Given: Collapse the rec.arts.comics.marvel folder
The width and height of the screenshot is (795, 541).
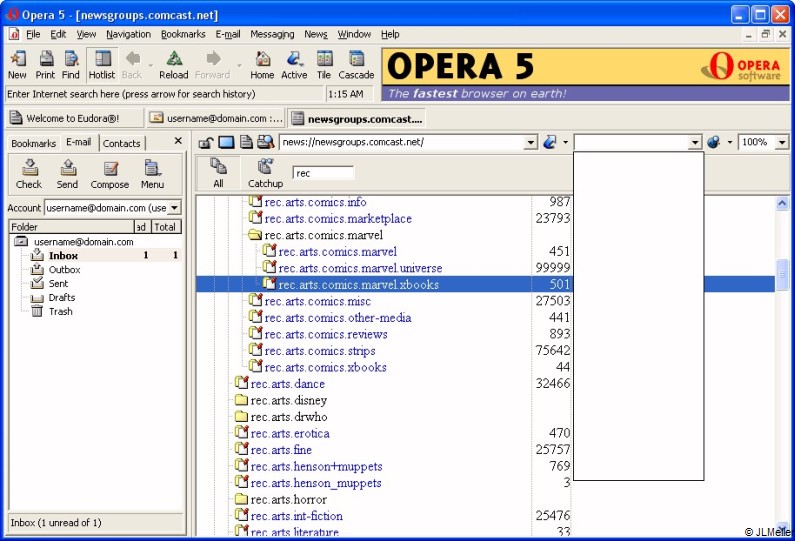Looking at the screenshot, I should (x=255, y=235).
